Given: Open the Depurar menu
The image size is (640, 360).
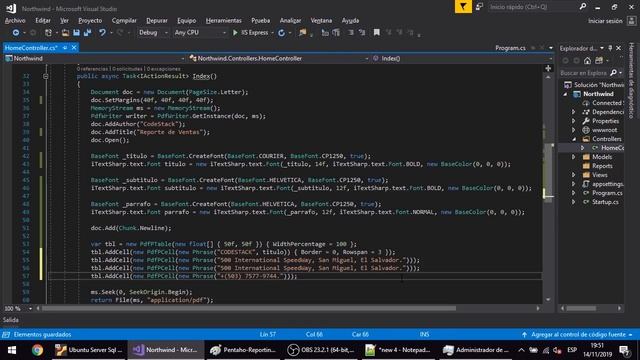Looking at the screenshot, I should click(157, 20).
